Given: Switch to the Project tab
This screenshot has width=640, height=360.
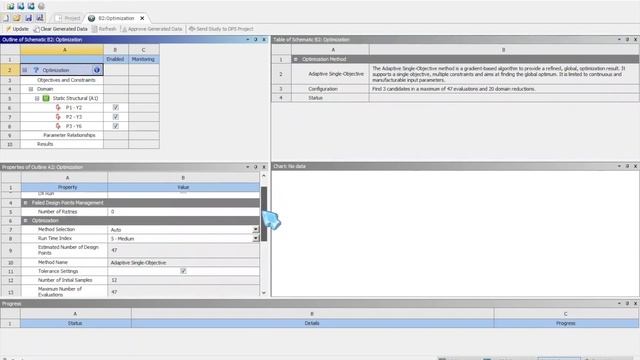Looking at the screenshot, I should click(69, 18).
